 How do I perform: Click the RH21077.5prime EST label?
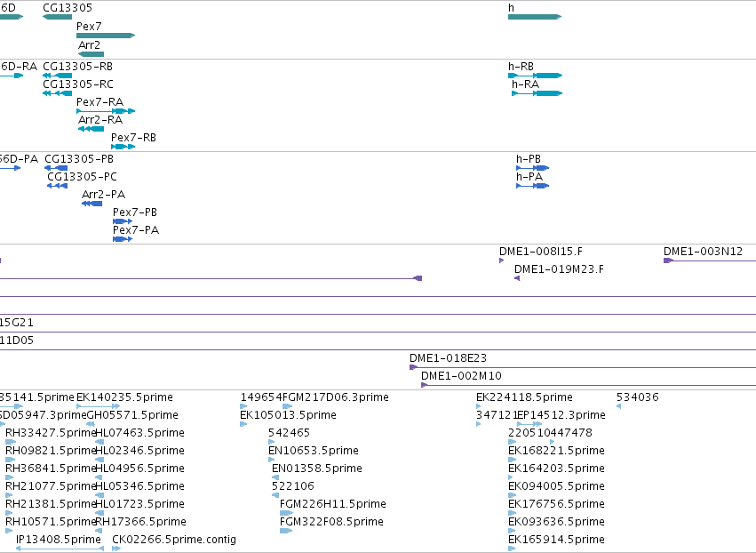51,486
